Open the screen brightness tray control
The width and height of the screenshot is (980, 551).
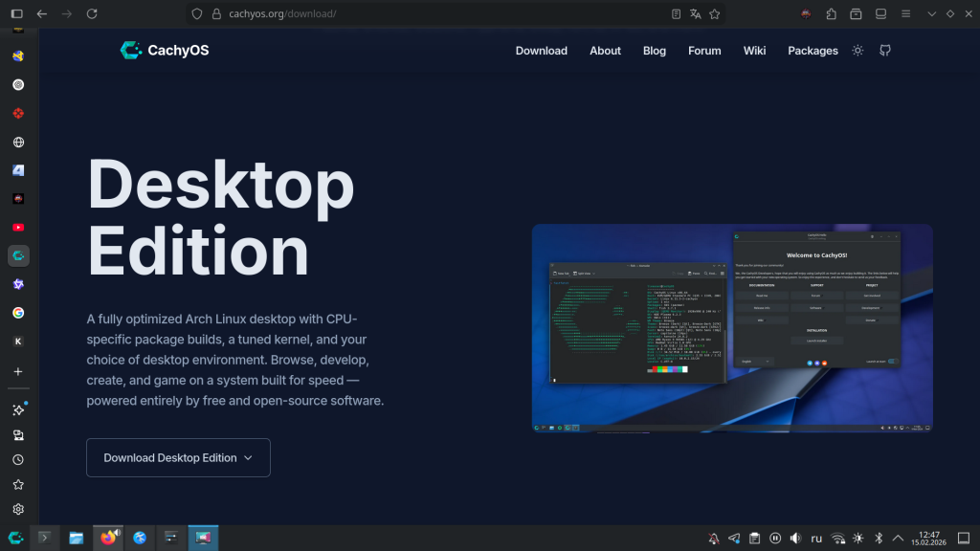tap(858, 539)
